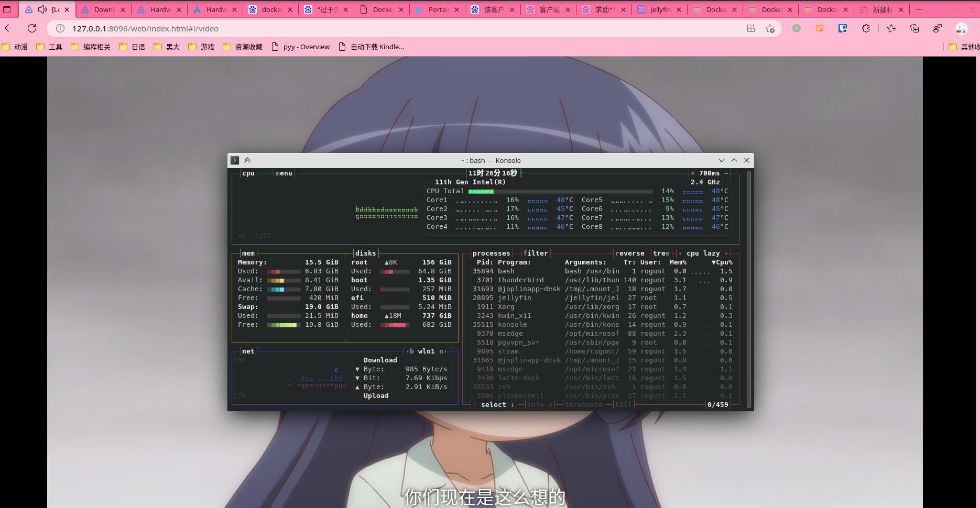Image resolution: width=980 pixels, height=508 pixels.
Task: Toggle the cpu box header in btop
Action: click(x=248, y=173)
